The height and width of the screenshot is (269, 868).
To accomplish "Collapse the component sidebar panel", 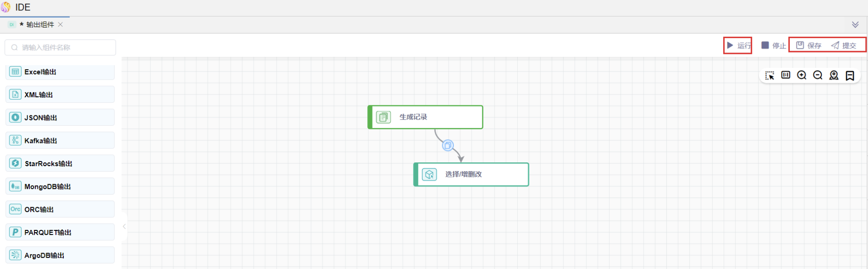I will coord(124,227).
